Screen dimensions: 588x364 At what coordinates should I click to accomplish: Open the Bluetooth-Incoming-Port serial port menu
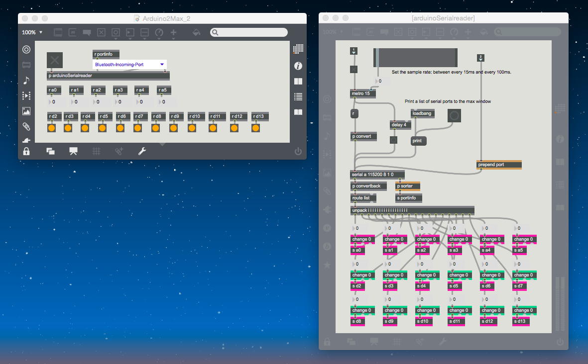[x=129, y=65]
